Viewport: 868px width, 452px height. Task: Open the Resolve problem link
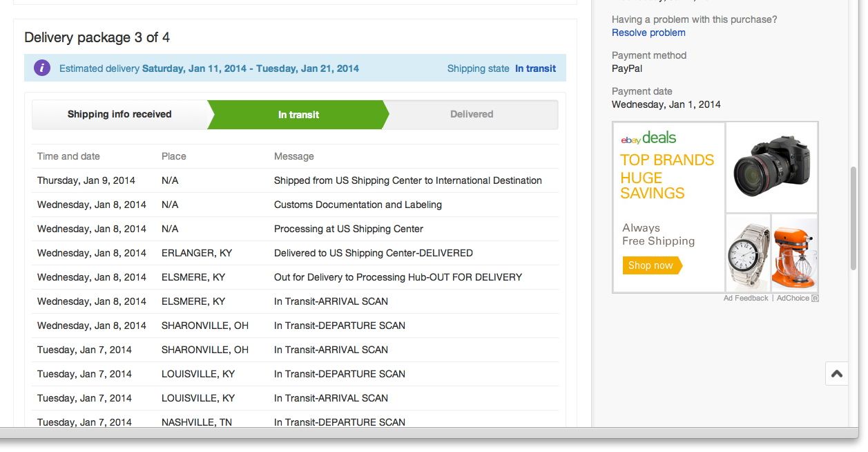[648, 32]
